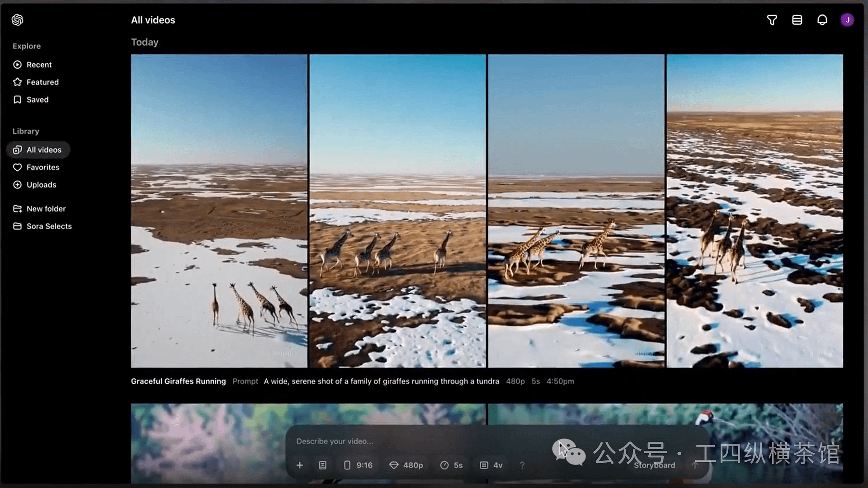
Task: Click the plus attach media icon
Action: click(300, 465)
